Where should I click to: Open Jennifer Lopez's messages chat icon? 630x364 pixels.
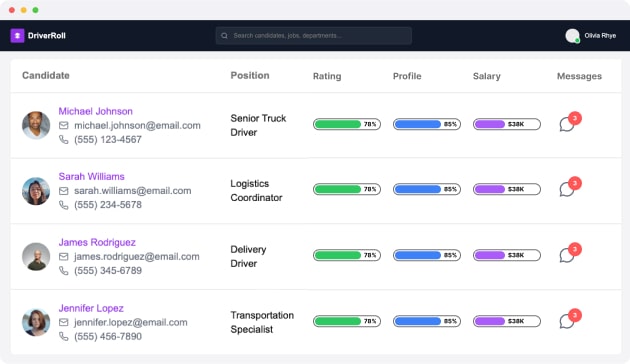[567, 321]
